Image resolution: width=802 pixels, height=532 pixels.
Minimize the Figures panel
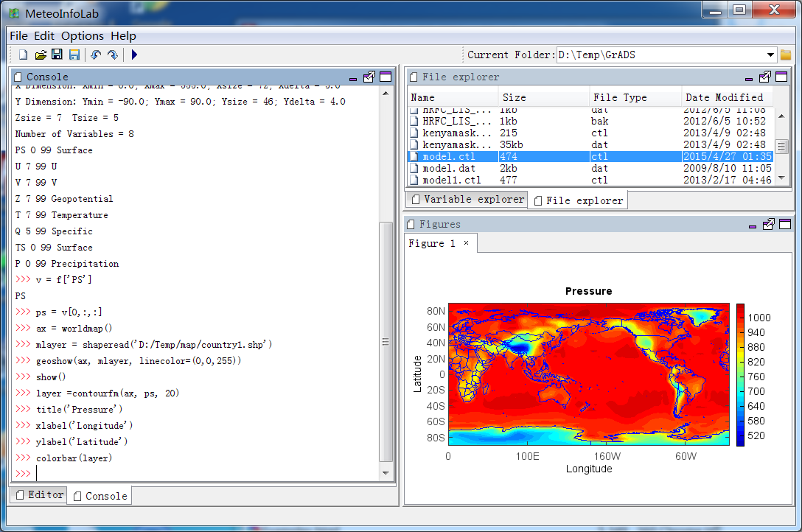point(753,225)
